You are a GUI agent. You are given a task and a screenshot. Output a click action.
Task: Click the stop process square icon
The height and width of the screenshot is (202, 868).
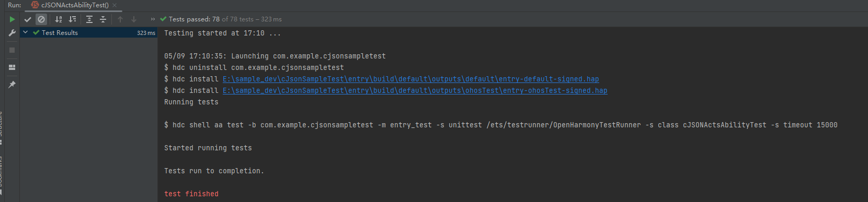click(12, 50)
